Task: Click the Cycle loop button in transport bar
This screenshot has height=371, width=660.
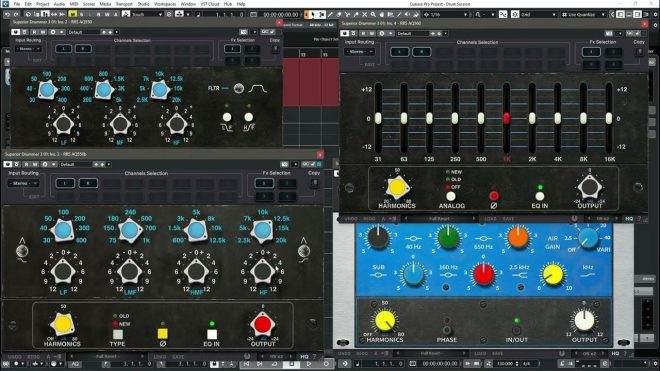Action: pos(275,363)
